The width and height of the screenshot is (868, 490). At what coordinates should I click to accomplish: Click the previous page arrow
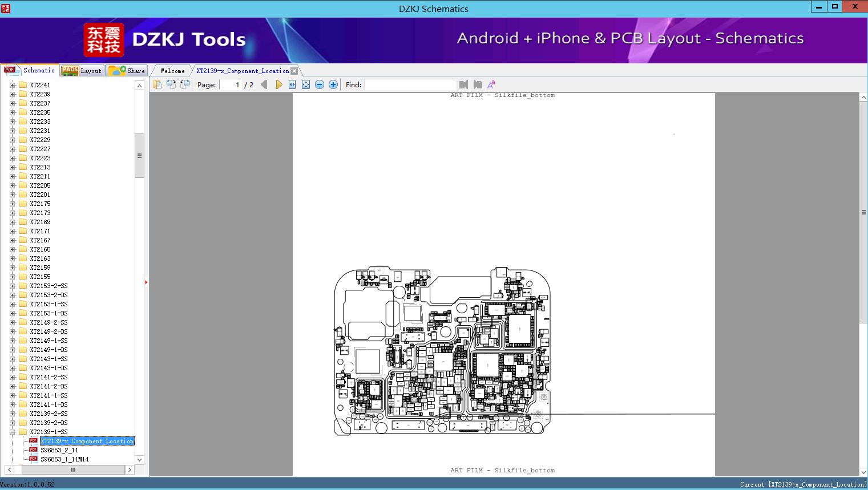tap(264, 84)
